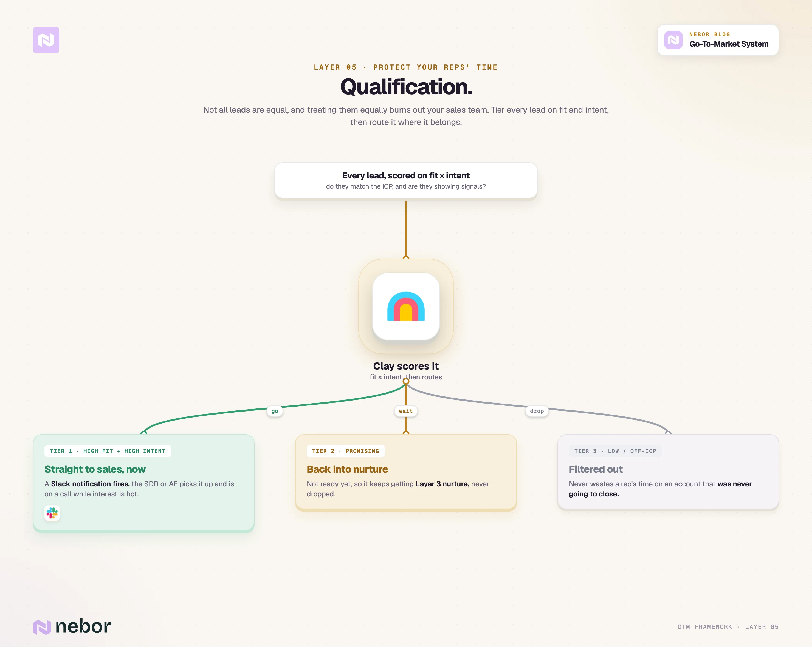The image size is (812, 647).
Task: Click the 'nebor' wordmark in footer
Action: point(83,627)
